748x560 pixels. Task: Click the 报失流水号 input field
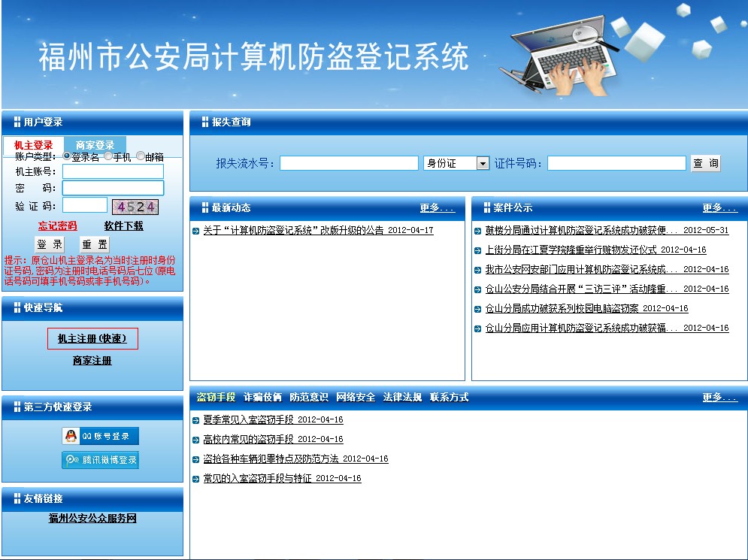pyautogui.click(x=349, y=163)
